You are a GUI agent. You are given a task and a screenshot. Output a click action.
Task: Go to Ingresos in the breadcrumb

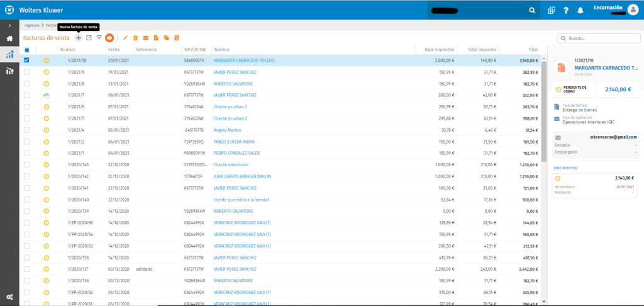tap(32, 26)
